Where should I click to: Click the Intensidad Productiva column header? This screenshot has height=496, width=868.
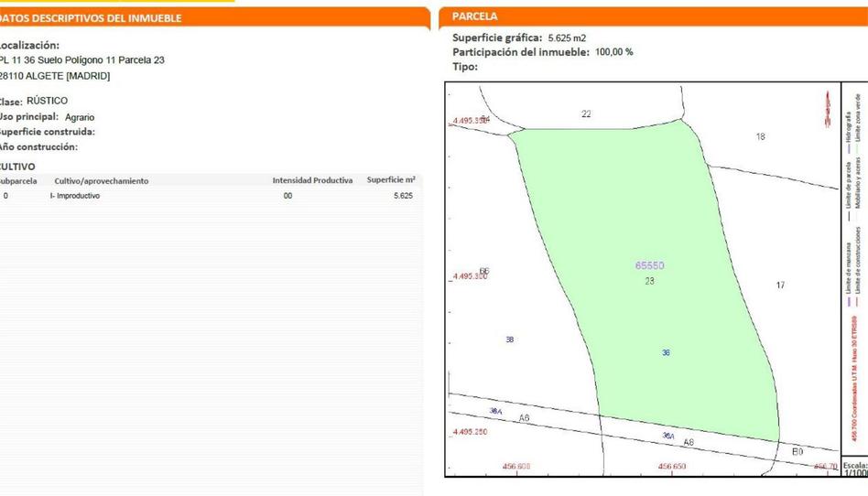[312, 180]
